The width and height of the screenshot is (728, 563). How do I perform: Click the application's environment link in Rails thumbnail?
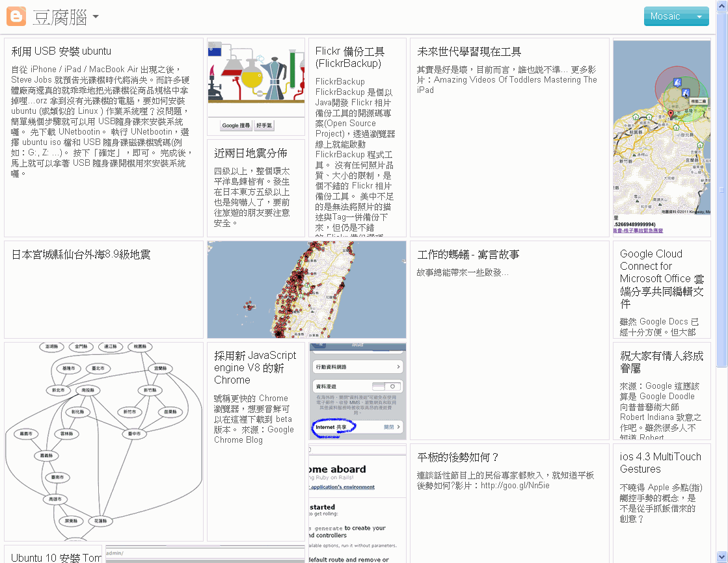343,487
